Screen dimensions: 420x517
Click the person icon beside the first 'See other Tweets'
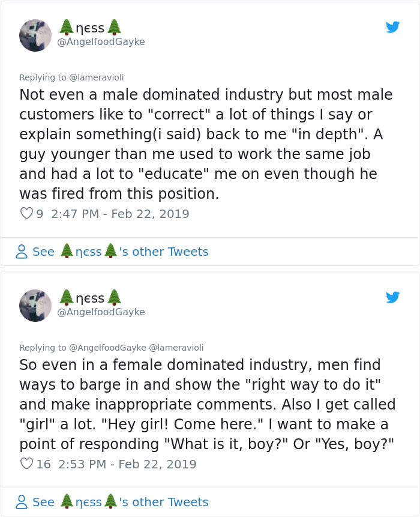pos(22,252)
